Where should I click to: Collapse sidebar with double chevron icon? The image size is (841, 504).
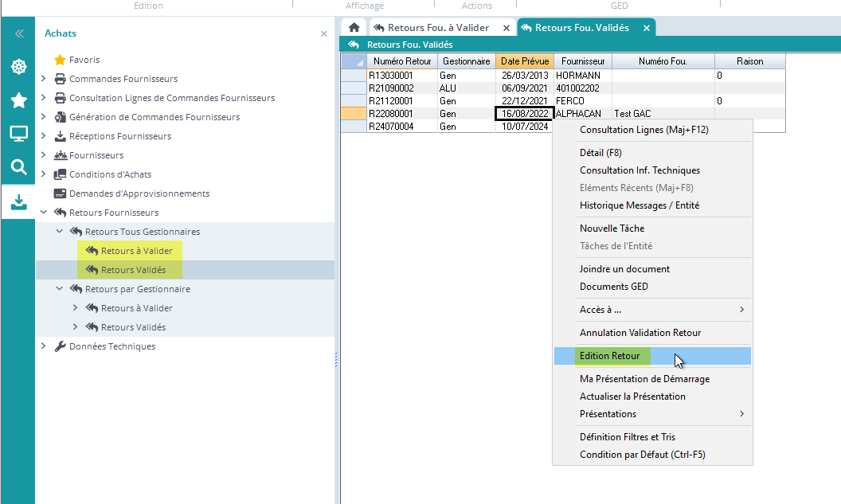[18, 33]
